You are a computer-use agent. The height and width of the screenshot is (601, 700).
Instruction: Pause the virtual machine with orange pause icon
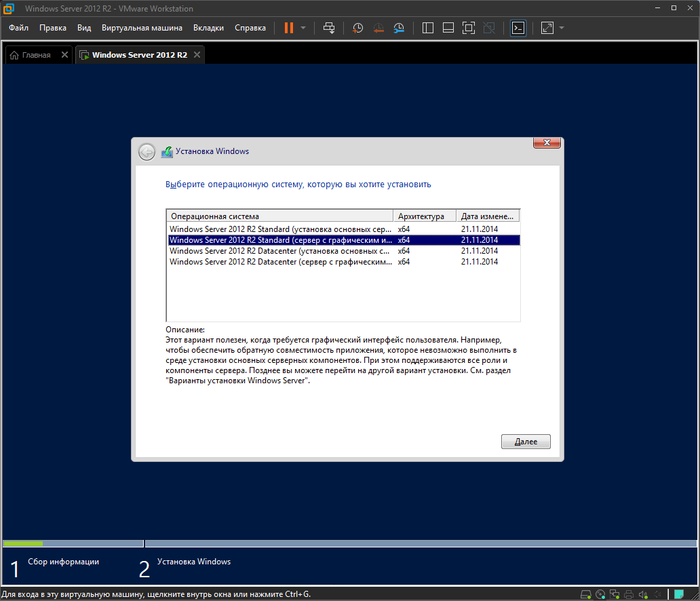coord(289,28)
